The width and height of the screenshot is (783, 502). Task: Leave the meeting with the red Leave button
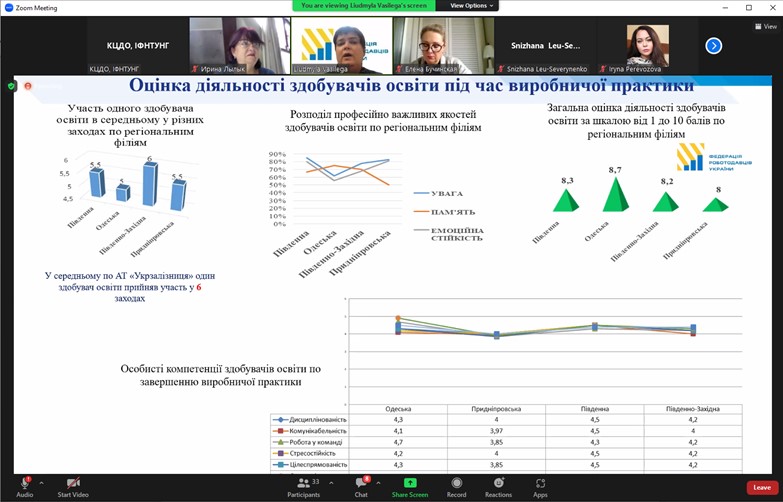(761, 487)
